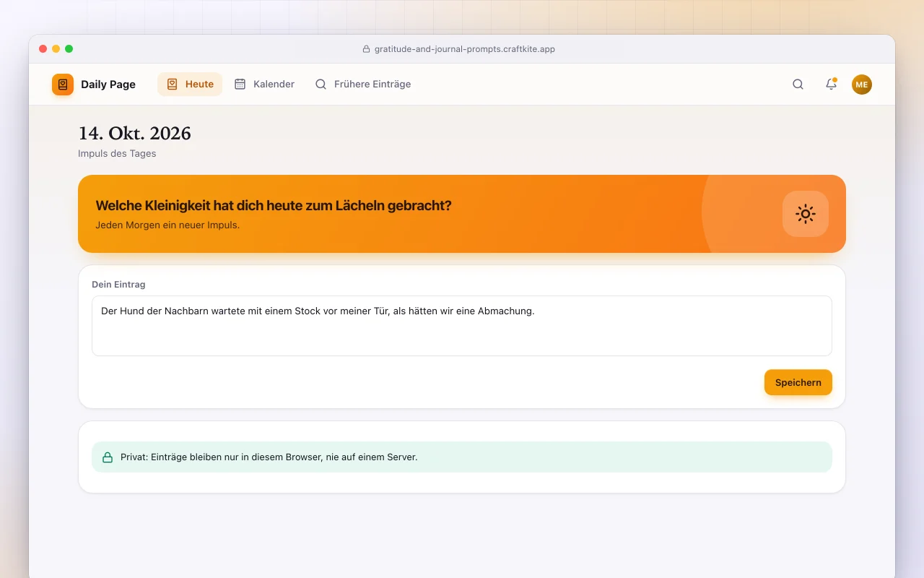Switch to the Heute tab label
The height and width of the screenshot is (578, 924).
pos(199,85)
